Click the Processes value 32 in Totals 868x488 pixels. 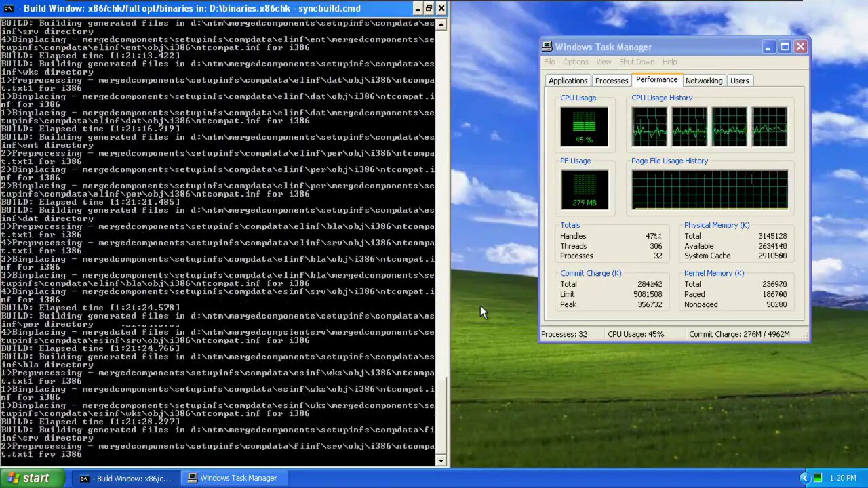[658, 256]
